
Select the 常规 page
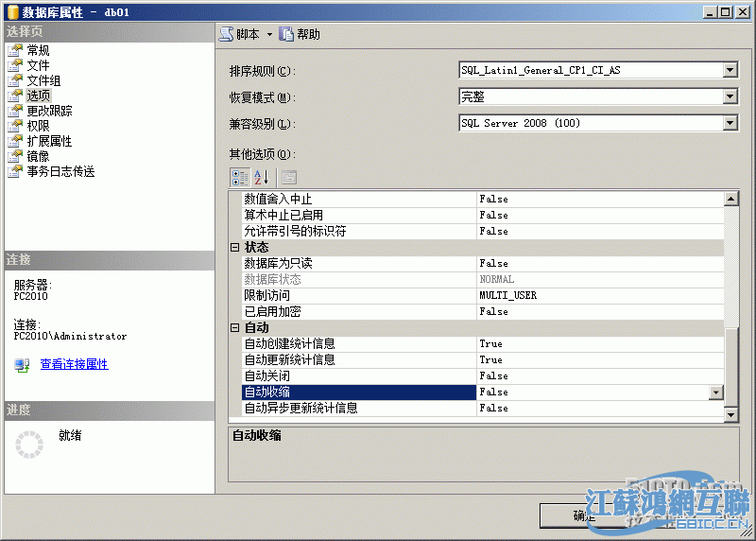point(38,50)
